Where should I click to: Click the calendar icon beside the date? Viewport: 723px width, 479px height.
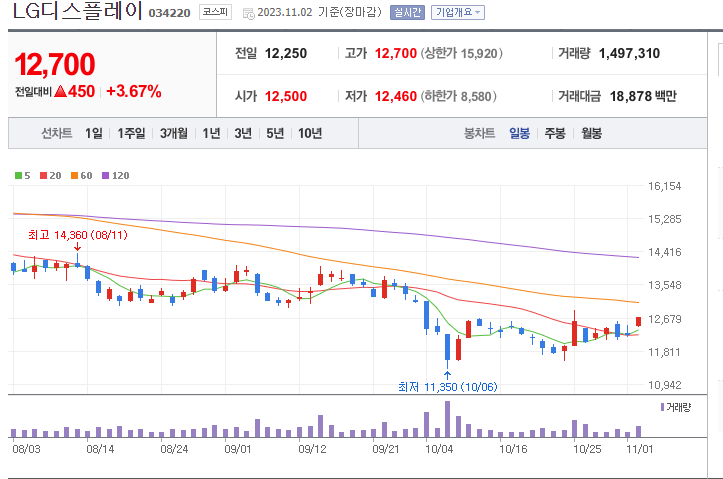pyautogui.click(x=249, y=14)
